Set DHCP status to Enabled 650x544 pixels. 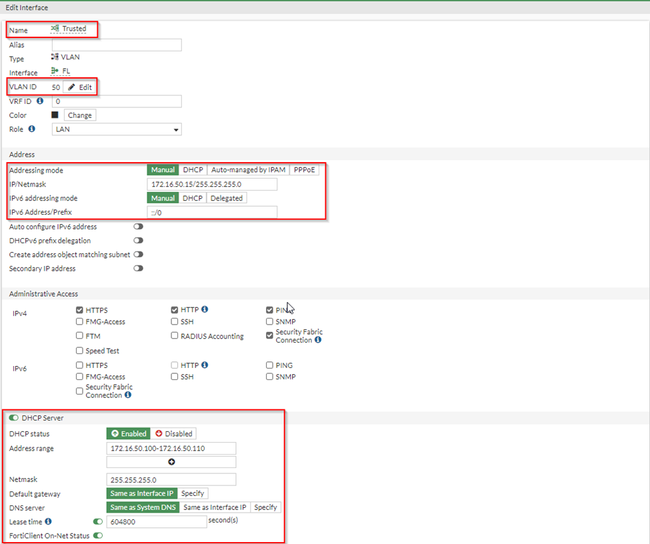coord(129,434)
